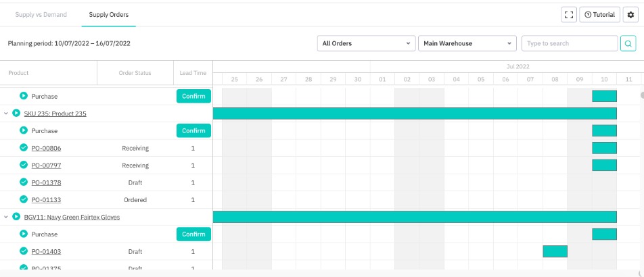The height and width of the screenshot is (277, 644).
Task: Click the check icon for PO-01378
Action: 24,182
